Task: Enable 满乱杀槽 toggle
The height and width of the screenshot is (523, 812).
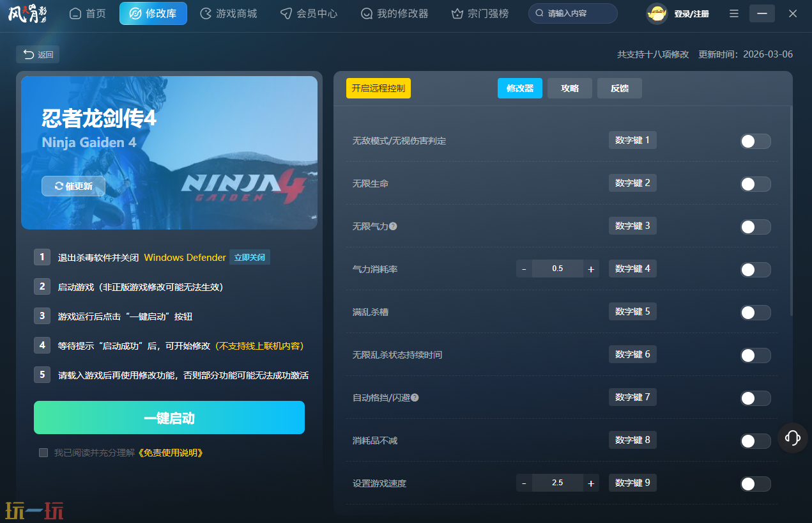Action: tap(756, 313)
